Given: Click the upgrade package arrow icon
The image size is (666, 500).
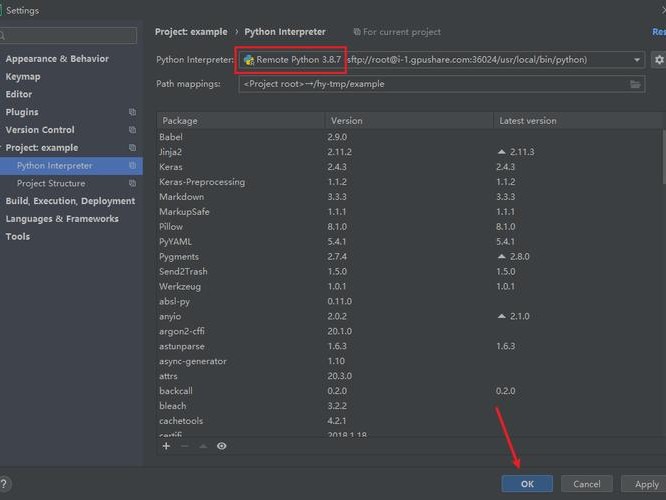Looking at the screenshot, I should pos(203,446).
